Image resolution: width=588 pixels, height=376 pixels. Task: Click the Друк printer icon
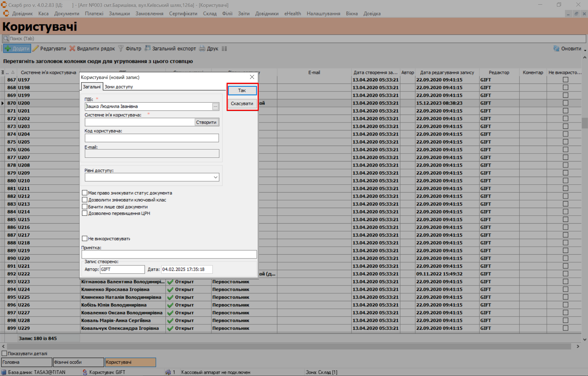(x=202, y=49)
